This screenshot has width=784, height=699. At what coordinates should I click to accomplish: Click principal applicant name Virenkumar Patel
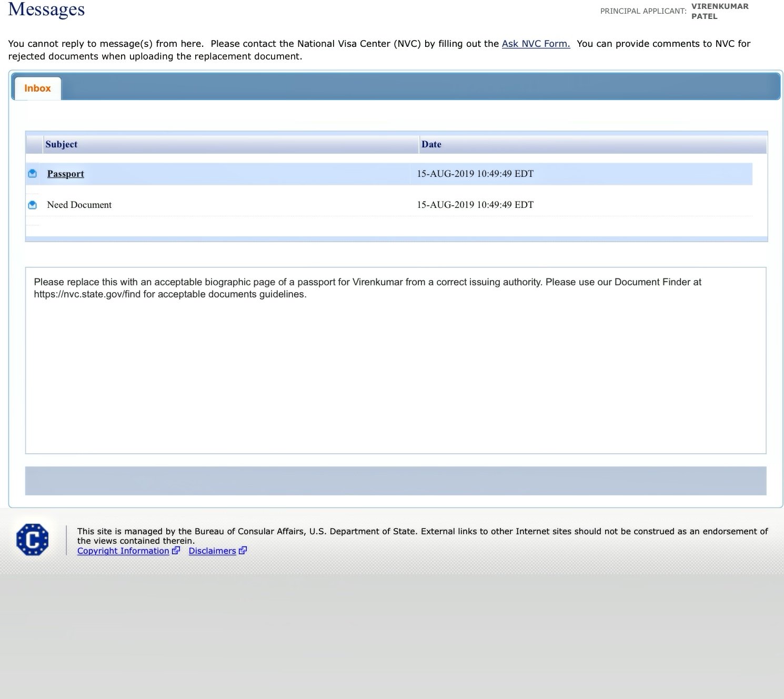click(719, 11)
